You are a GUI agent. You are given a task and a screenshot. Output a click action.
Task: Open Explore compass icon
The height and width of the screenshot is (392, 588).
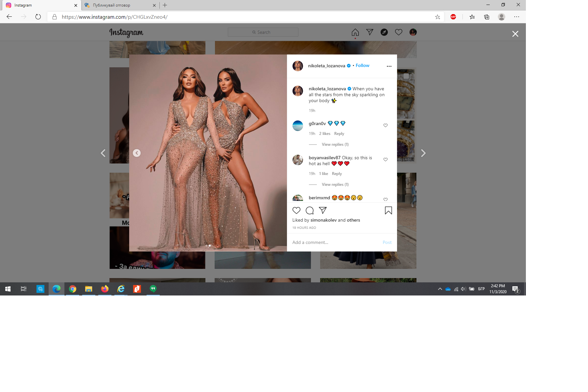(384, 32)
